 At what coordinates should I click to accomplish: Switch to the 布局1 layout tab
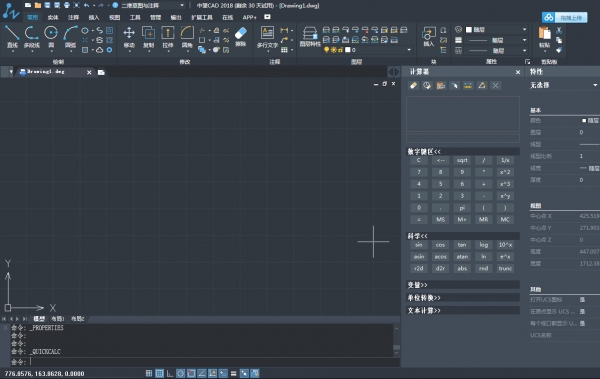click(x=58, y=319)
